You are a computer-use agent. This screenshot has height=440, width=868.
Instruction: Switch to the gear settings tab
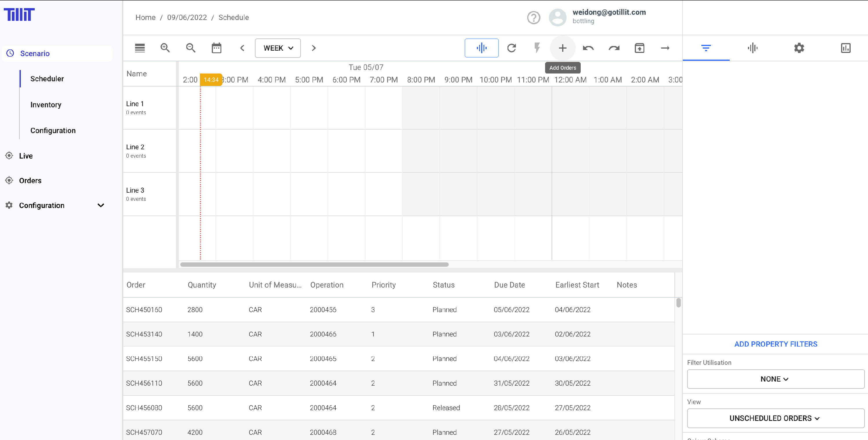[799, 48]
